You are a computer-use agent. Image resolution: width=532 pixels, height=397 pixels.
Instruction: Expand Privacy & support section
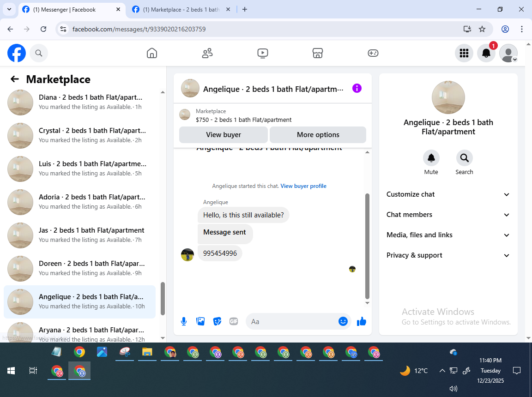(x=448, y=256)
